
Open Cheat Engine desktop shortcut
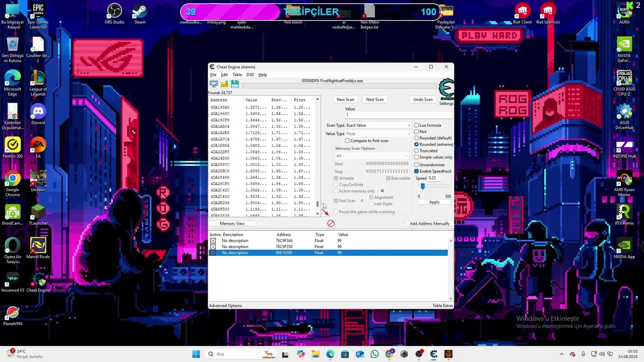click(38, 282)
